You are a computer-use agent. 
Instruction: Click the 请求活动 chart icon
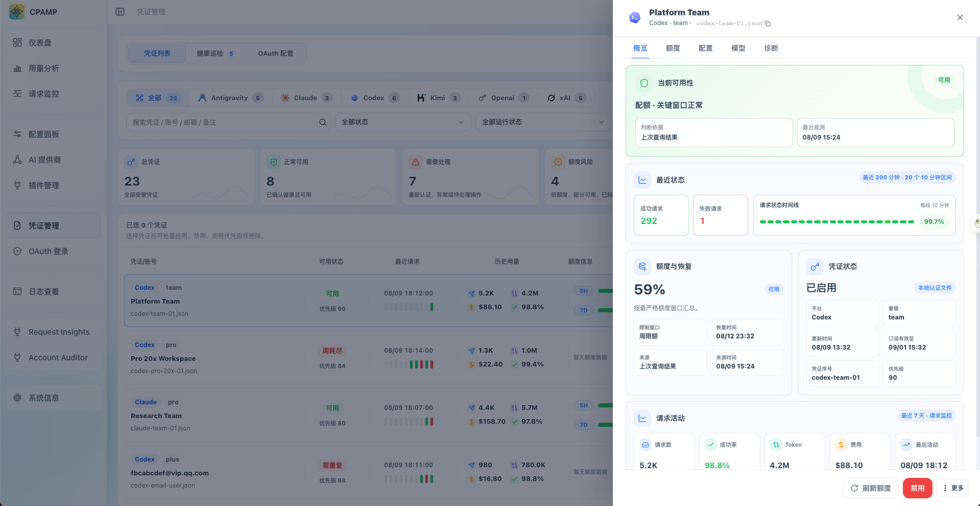click(x=642, y=418)
